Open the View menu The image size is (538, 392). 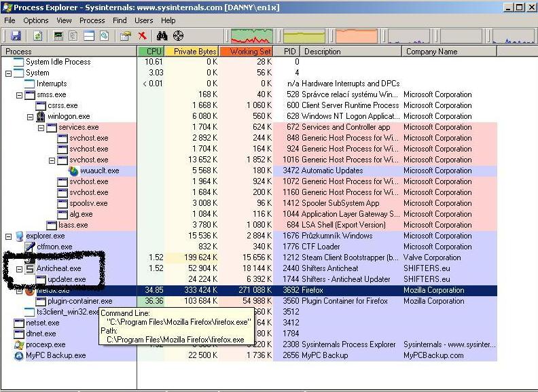coord(64,20)
